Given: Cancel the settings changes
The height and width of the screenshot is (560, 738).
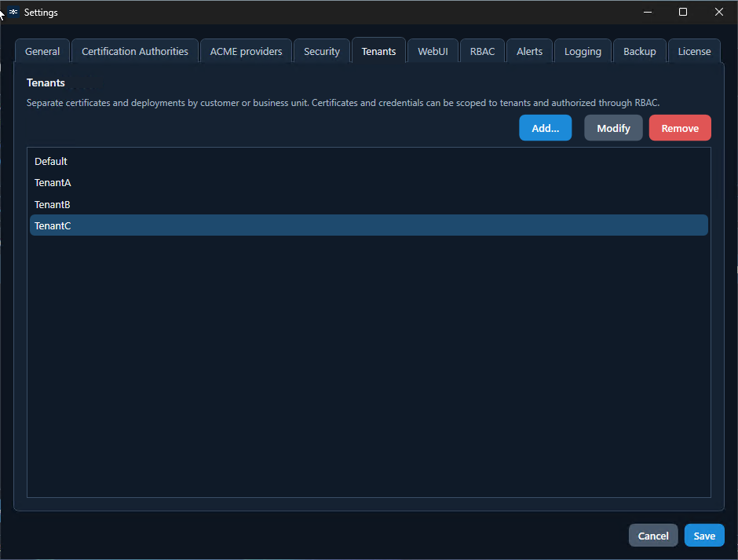Looking at the screenshot, I should pyautogui.click(x=652, y=535).
